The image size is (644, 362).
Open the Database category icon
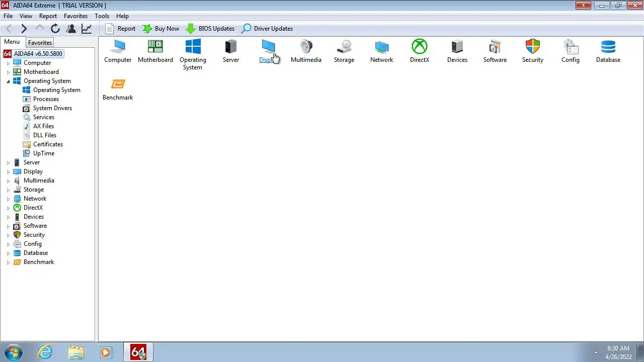click(608, 51)
